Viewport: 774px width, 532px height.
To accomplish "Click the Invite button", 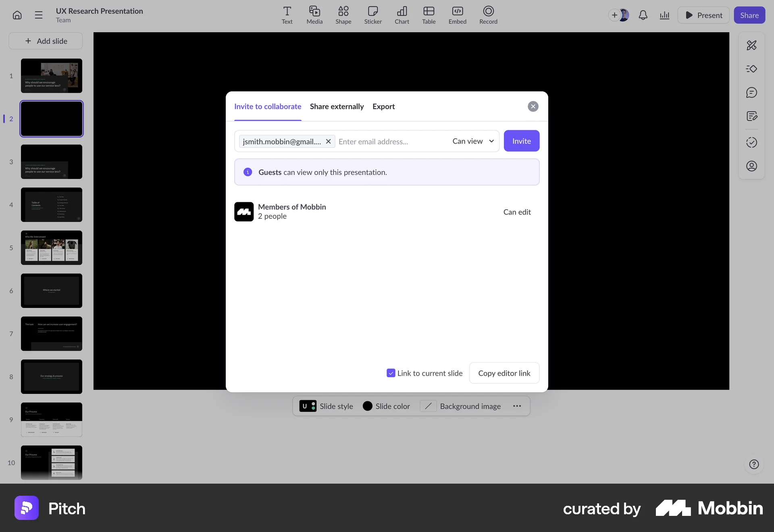I will point(521,141).
